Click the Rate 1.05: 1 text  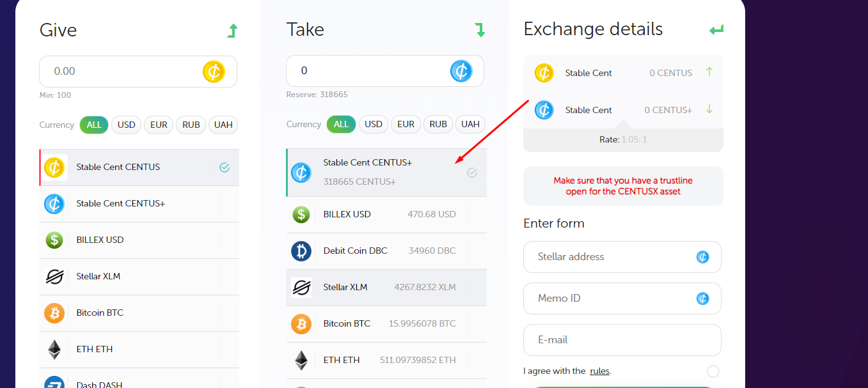[x=623, y=139]
